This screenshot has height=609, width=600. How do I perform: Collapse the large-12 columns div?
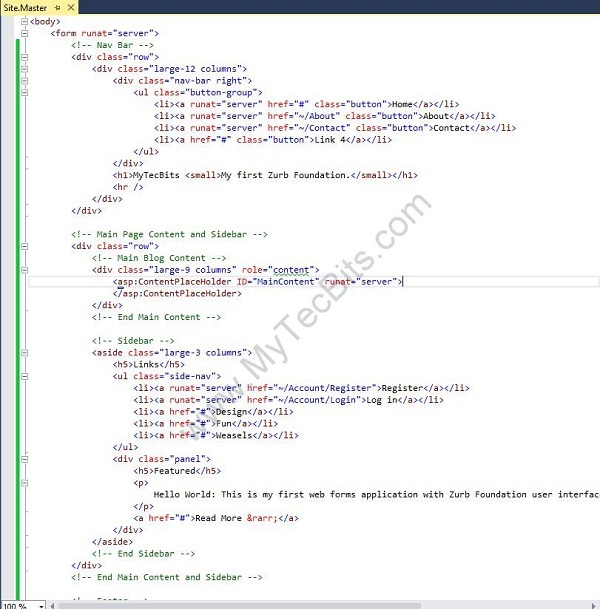click(24, 69)
